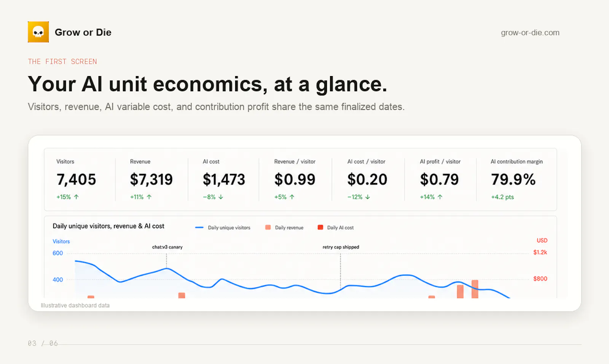This screenshot has height=364, width=609.
Task: Click the Grow or Die skull logo icon
Action: [38, 32]
